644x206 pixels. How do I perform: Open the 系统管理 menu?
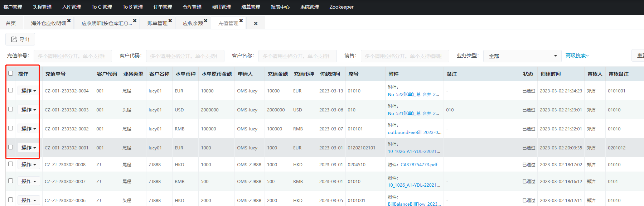(310, 7)
